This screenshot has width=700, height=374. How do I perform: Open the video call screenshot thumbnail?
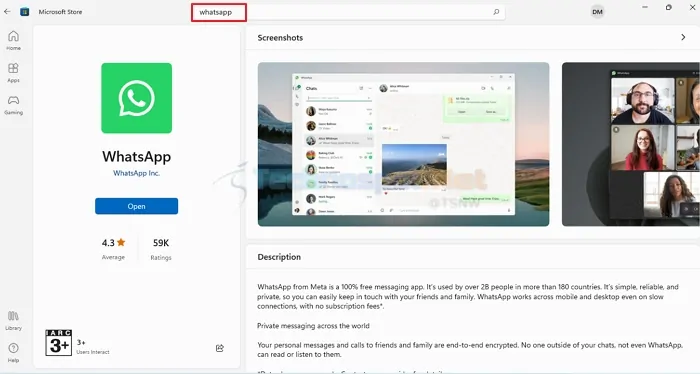click(x=631, y=144)
